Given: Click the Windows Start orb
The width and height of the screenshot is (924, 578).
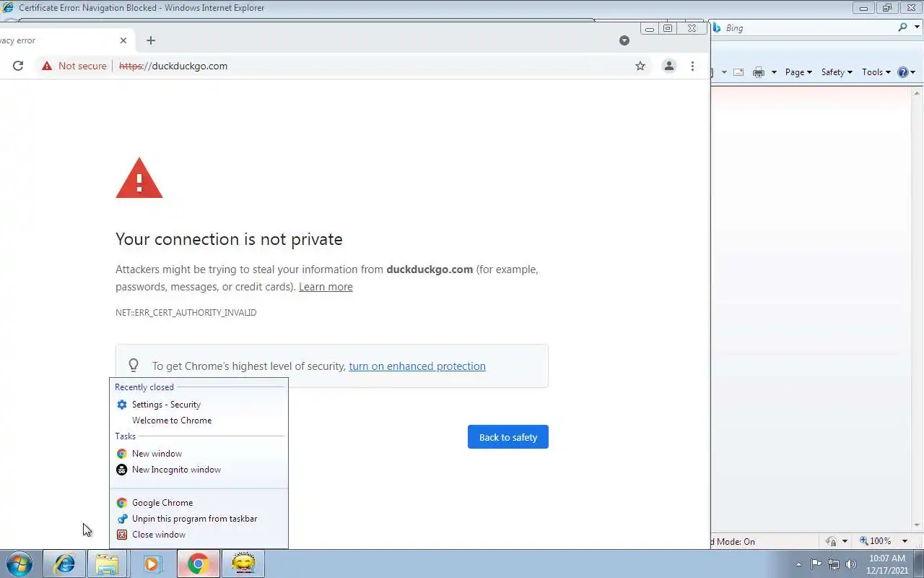Looking at the screenshot, I should click(19, 564).
